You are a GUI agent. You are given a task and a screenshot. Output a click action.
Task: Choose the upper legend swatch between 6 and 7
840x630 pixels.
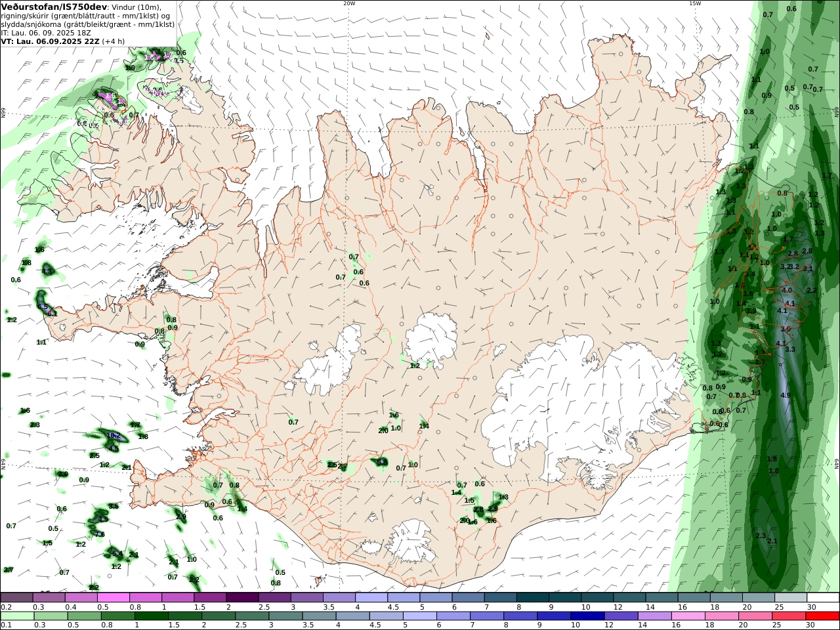tap(469, 597)
